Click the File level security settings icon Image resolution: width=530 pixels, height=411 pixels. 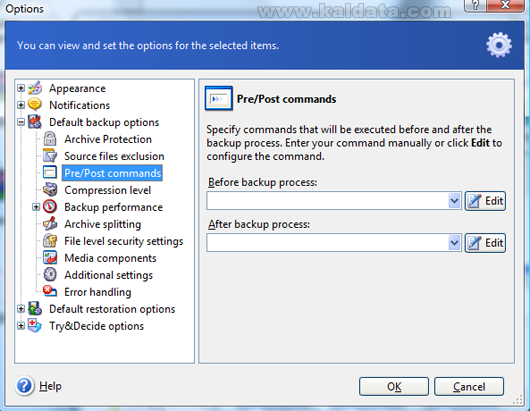[50, 241]
